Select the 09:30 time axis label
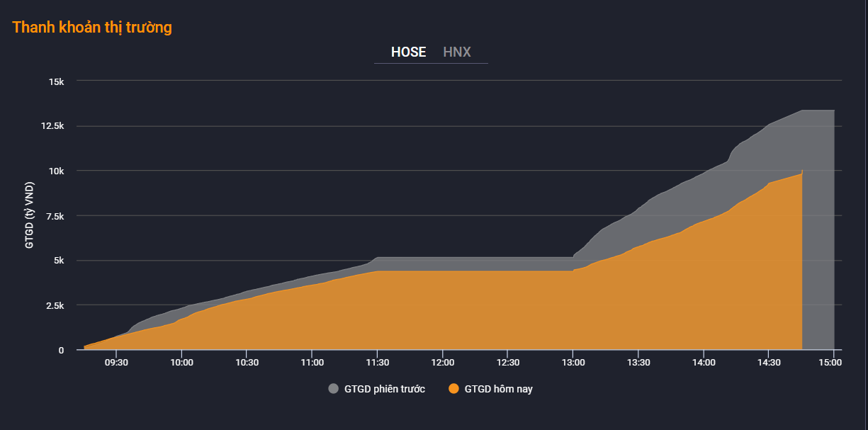The image size is (868, 430). 116,362
